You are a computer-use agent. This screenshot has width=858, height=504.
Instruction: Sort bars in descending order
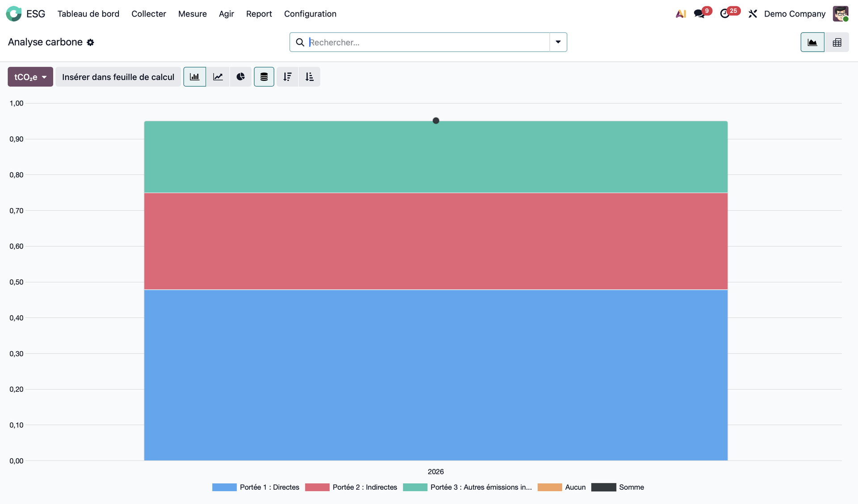[x=287, y=77]
